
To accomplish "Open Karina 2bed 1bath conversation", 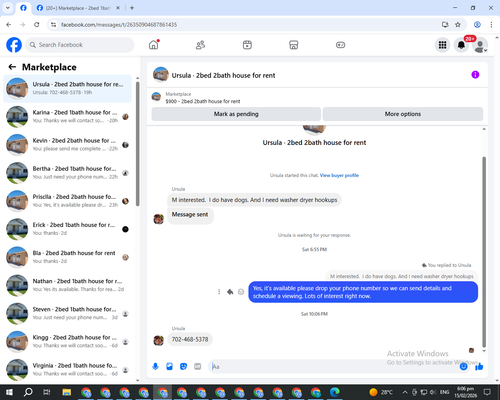I will (x=67, y=117).
